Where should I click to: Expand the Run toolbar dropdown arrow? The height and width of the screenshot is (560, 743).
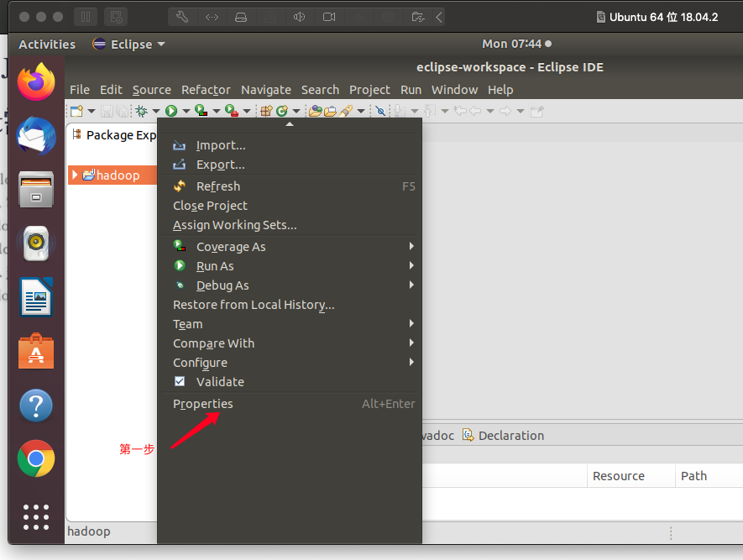tap(186, 112)
